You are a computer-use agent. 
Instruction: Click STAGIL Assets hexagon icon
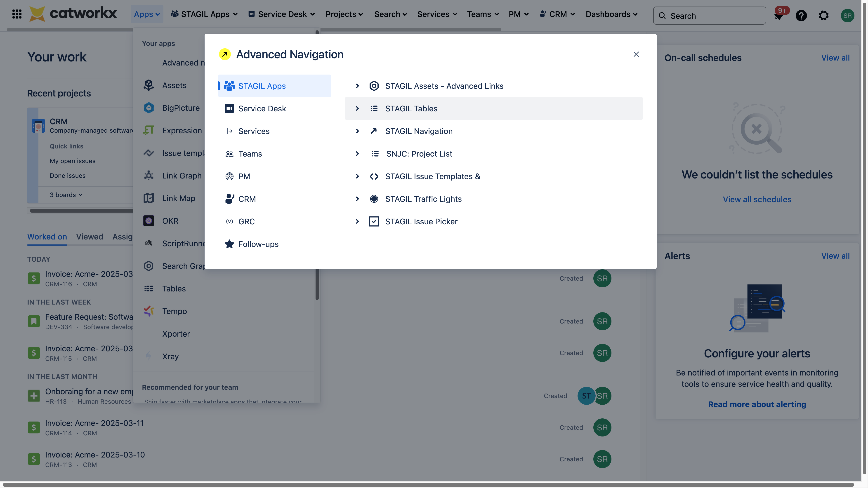click(374, 86)
